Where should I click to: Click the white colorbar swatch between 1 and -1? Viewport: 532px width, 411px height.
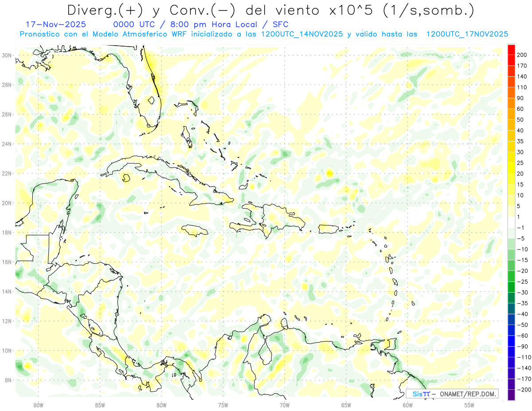click(511, 223)
